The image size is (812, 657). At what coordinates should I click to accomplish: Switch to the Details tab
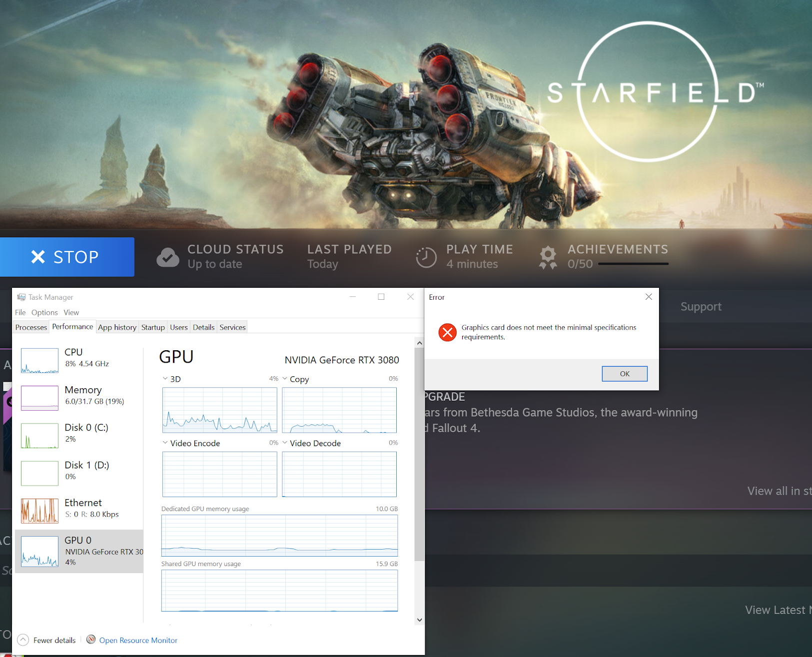point(203,327)
